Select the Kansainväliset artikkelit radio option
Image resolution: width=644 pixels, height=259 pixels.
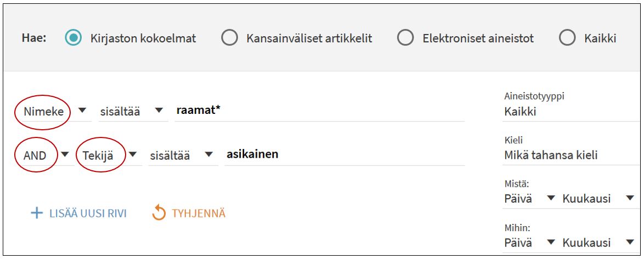(x=229, y=38)
